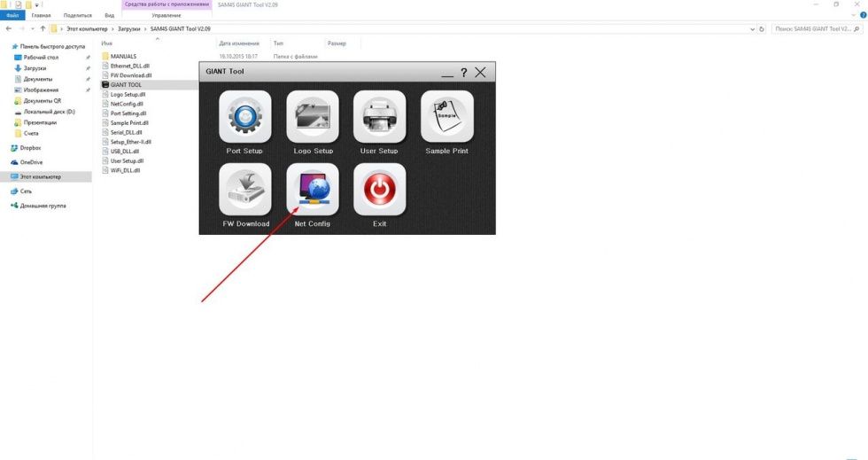
Task: Open Рабочий стол in sidebar
Action: [36, 57]
